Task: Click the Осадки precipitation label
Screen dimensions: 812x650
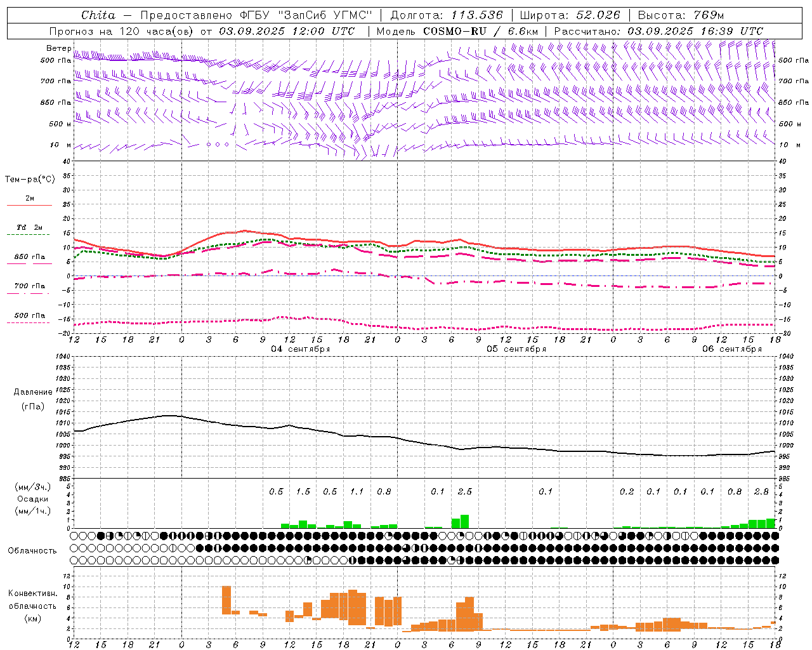Action: click(x=33, y=500)
